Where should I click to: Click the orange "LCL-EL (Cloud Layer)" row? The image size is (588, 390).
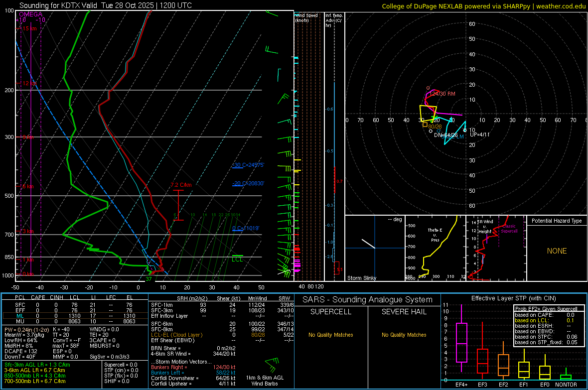(222, 335)
